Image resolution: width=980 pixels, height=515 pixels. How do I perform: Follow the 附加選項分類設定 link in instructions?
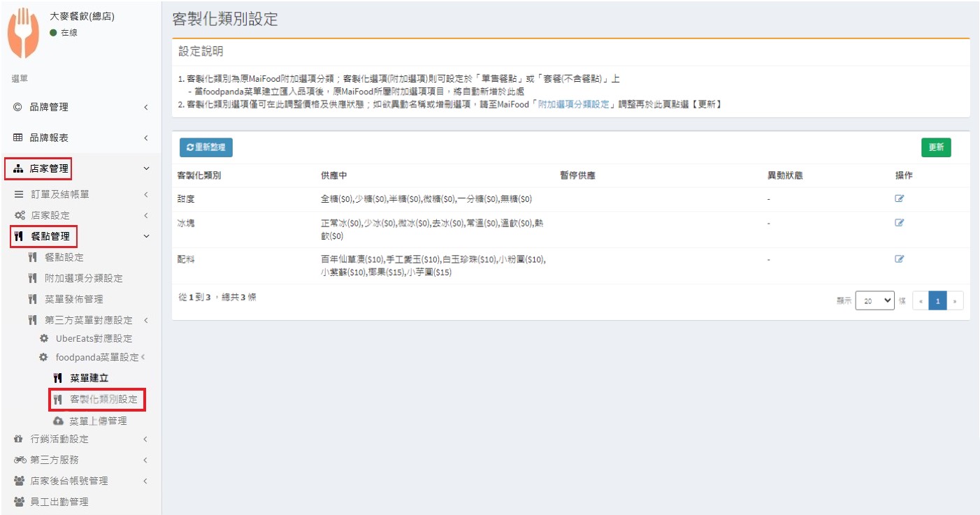575,104
